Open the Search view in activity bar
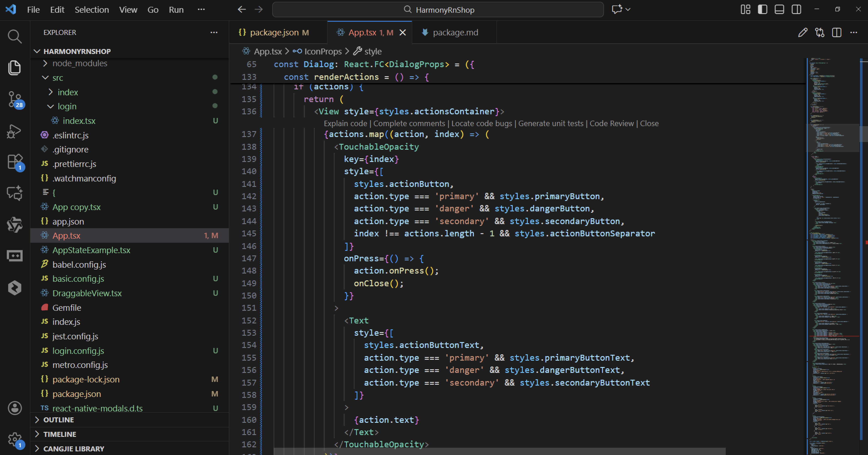868x455 pixels. click(x=14, y=36)
